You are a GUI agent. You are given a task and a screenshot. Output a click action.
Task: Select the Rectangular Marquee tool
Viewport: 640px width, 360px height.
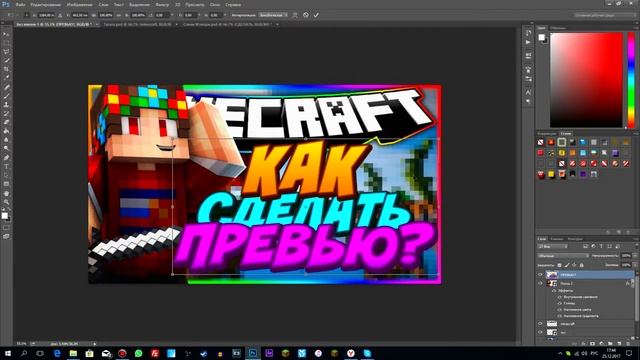pos(6,43)
